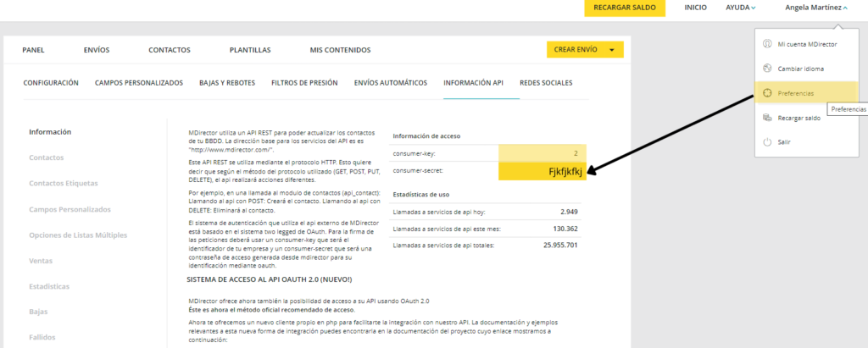
Task: Select Ventas in the API sidebar
Action: [x=41, y=261]
